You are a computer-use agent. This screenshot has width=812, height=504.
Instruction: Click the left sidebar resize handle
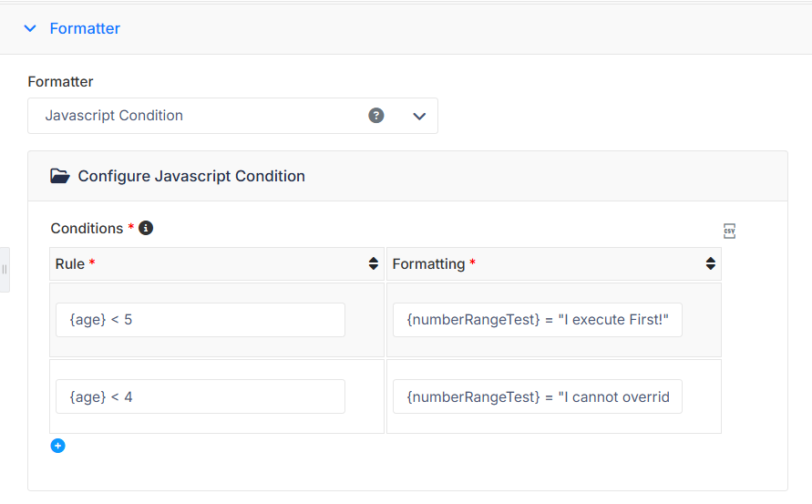pyautogui.click(x=5, y=270)
